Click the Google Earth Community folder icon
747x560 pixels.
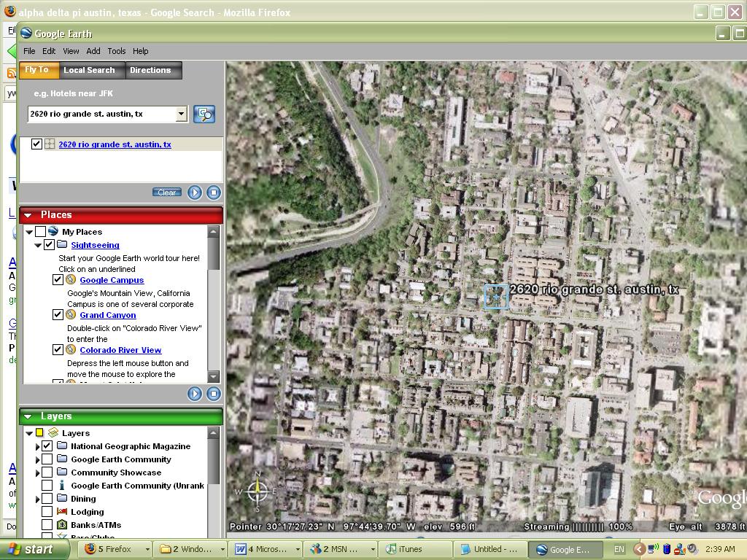[x=62, y=459]
